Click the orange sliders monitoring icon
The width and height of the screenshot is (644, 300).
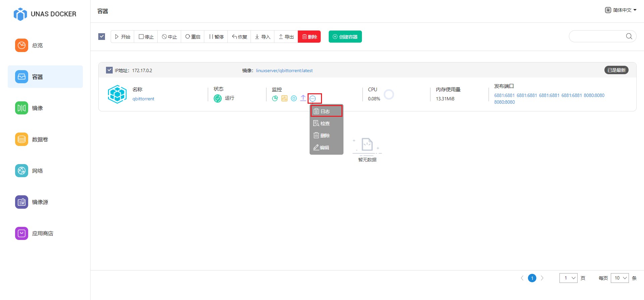284,98
